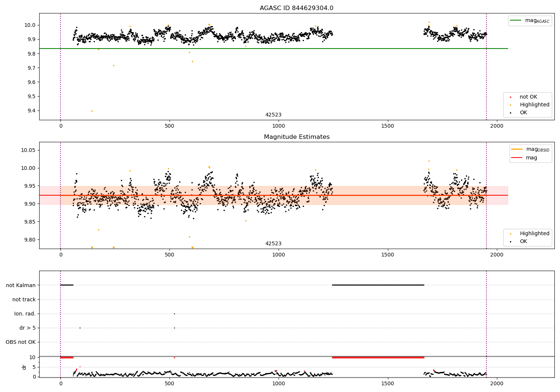The width and height of the screenshot is (560, 392).
Task: Select the mag AGASC legend entry in top plot
Action: (530, 21)
